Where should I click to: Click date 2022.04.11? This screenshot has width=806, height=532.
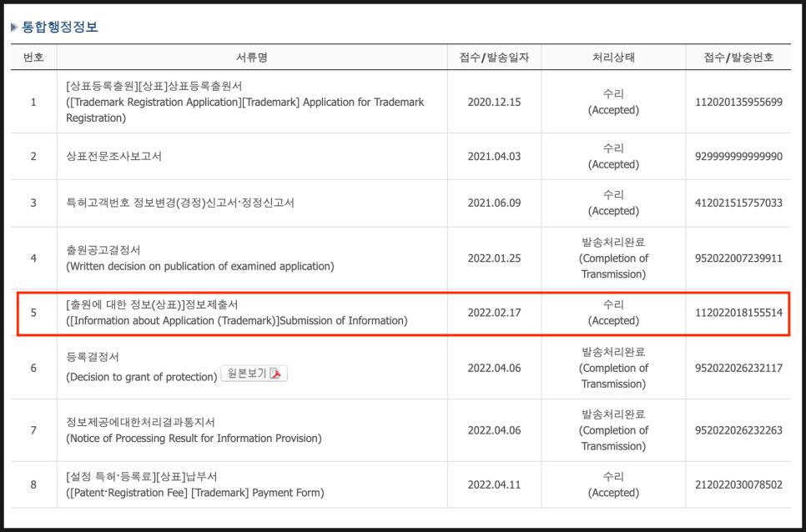[x=494, y=484]
